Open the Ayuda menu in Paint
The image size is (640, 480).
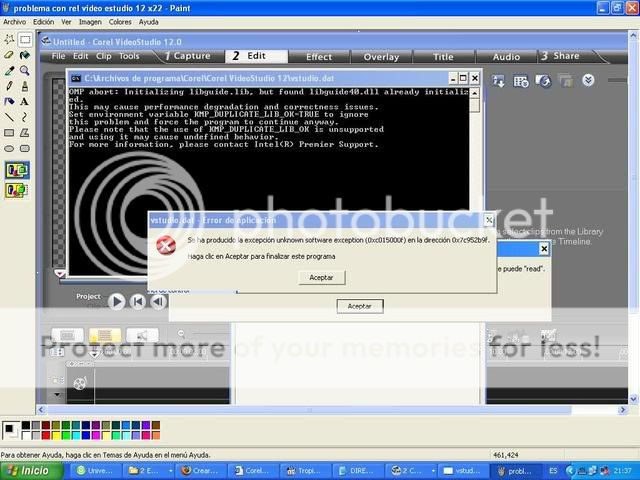(x=149, y=22)
